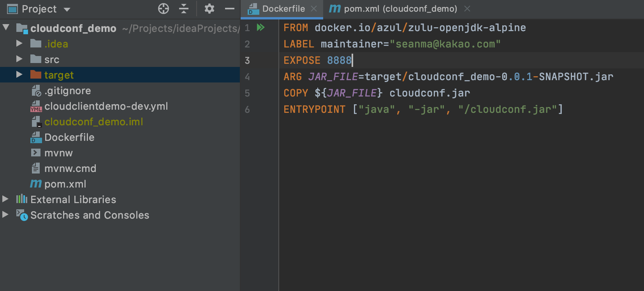Viewport: 644px width, 291px height.
Task: Click the src folder icon
Action: click(36, 59)
